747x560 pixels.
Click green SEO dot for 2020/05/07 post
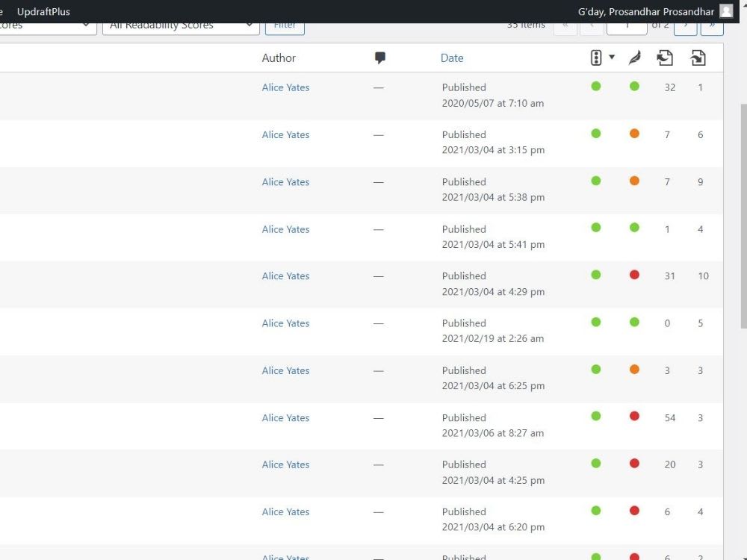click(x=596, y=86)
